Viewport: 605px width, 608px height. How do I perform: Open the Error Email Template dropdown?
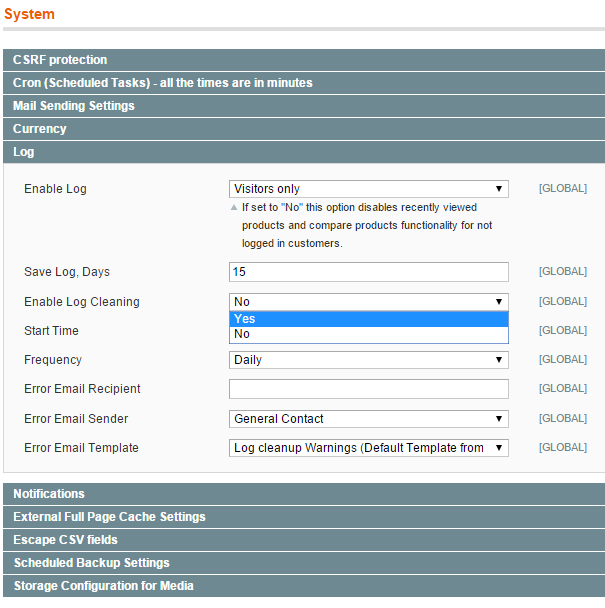click(x=369, y=448)
